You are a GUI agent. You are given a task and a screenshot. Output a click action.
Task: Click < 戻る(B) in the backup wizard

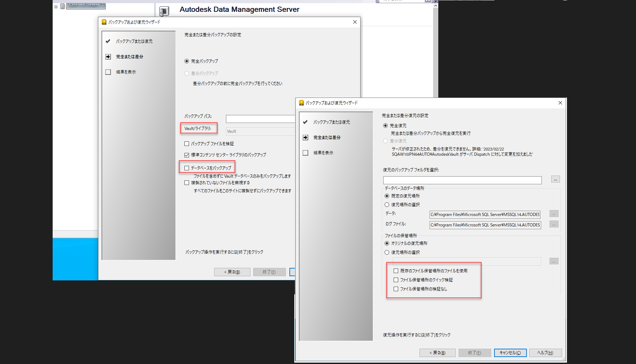[232, 272]
